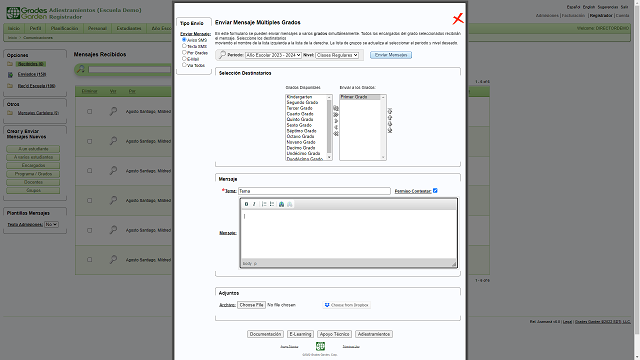This screenshot has width=640, height=360.
Task: Click the Bold icon in message editor
Action: 246,204
